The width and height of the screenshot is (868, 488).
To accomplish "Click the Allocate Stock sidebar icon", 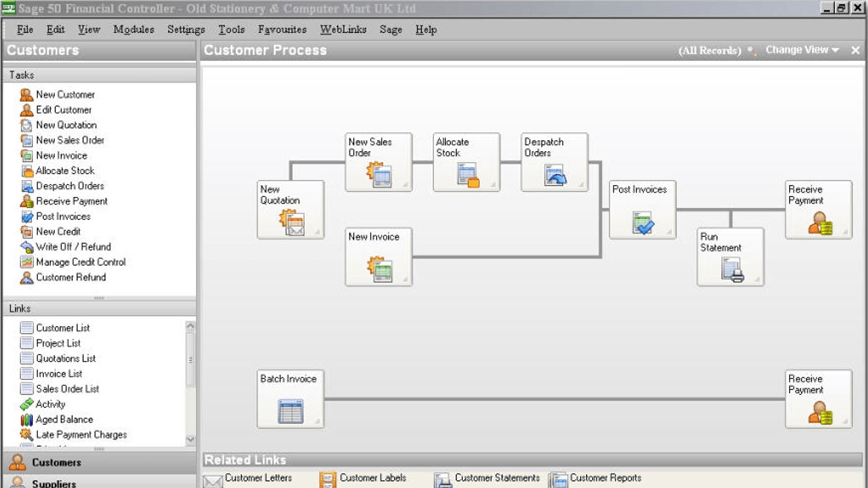I will pos(26,171).
